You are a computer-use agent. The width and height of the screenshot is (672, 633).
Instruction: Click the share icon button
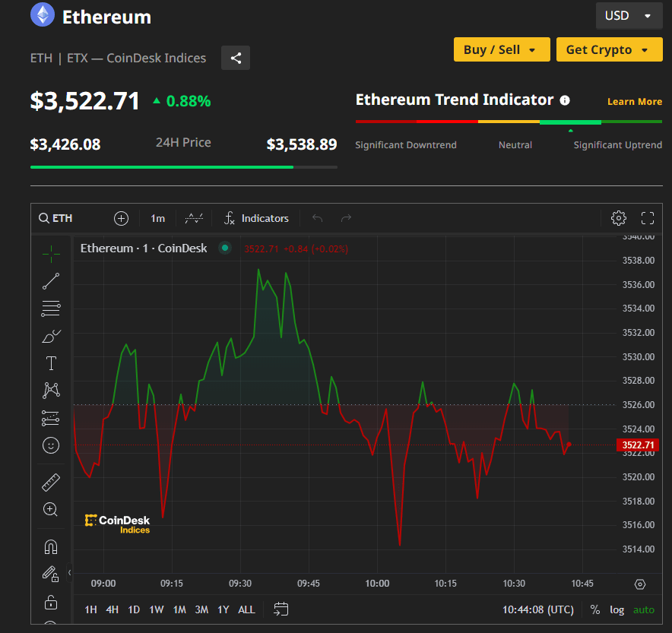coord(236,58)
